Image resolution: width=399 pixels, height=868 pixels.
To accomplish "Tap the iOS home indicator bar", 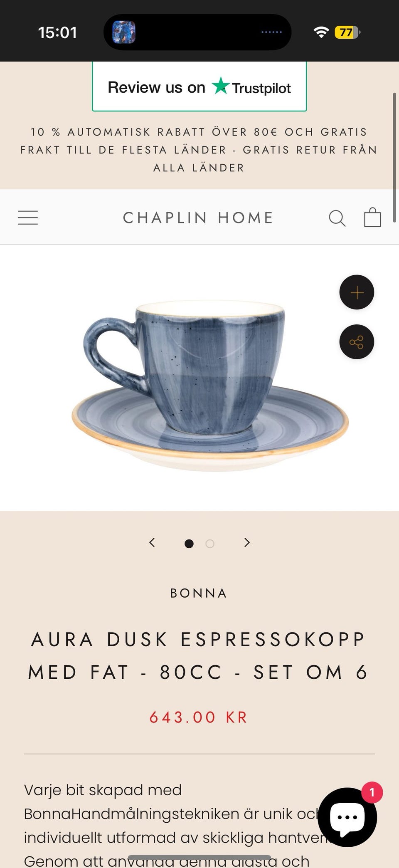I will (199, 858).
